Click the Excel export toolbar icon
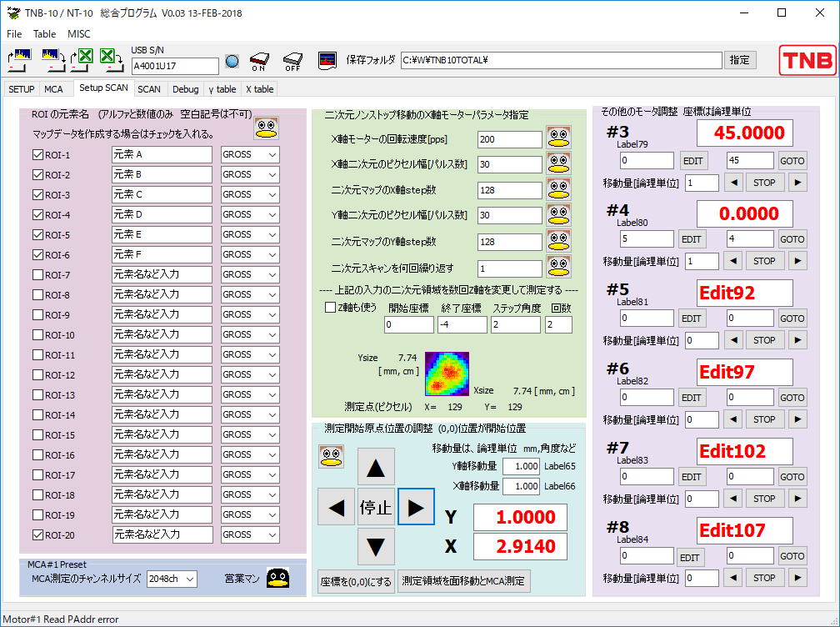 110,59
